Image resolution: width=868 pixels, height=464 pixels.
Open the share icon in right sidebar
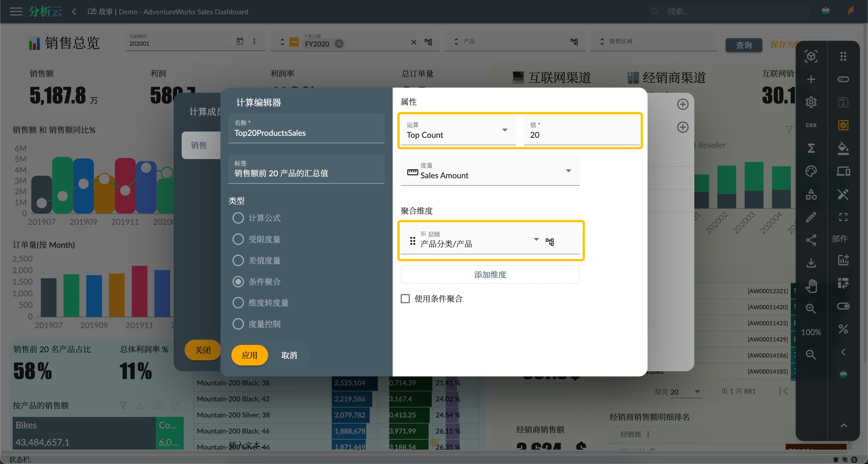coord(812,240)
